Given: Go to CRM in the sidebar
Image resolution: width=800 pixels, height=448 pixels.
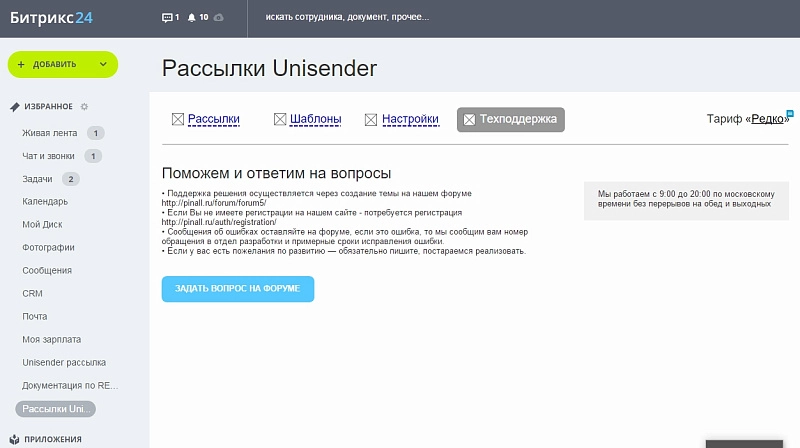Looking at the screenshot, I should point(32,294).
